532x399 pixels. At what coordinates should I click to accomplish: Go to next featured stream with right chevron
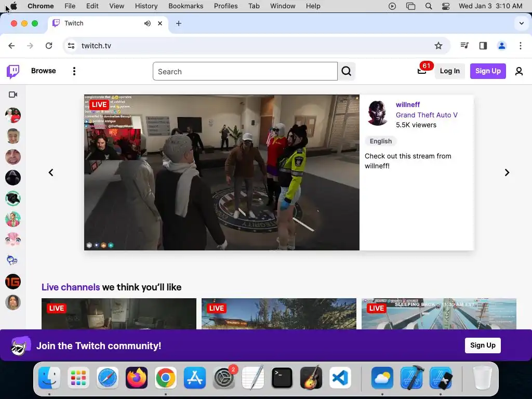(x=507, y=172)
